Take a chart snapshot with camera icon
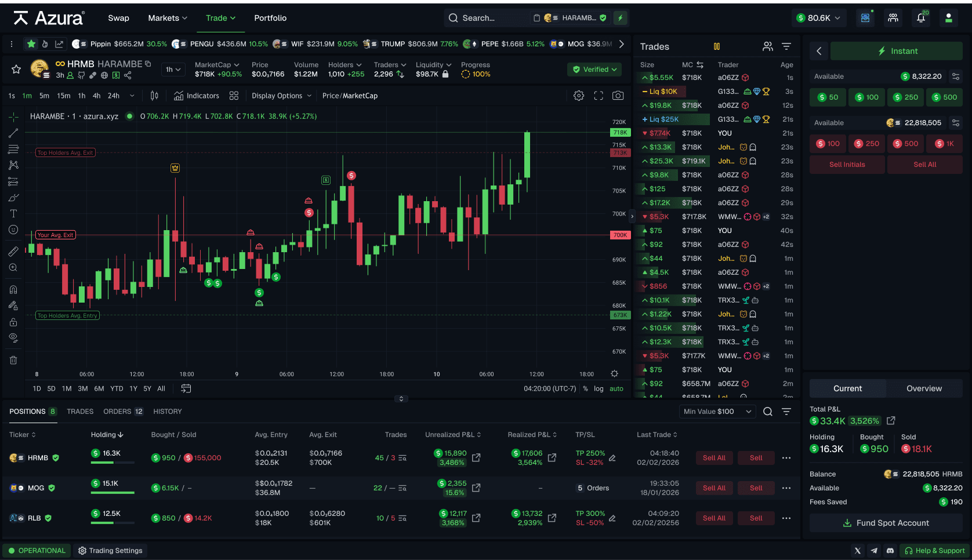Screen dimensions: 972x560 point(618,96)
